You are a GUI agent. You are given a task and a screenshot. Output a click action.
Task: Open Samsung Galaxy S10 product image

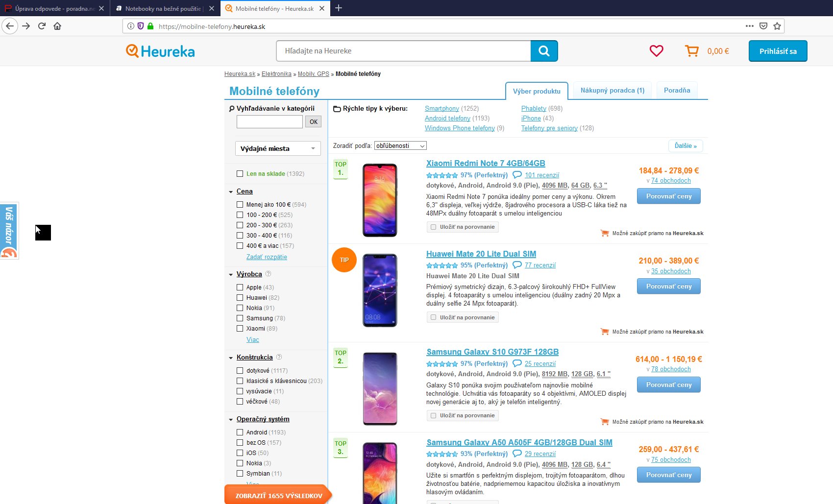[x=380, y=388]
